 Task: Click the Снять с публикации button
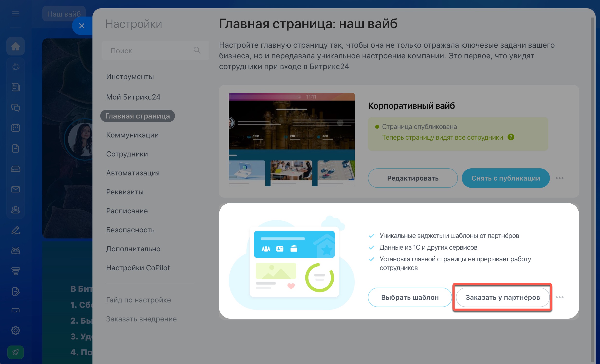(506, 178)
